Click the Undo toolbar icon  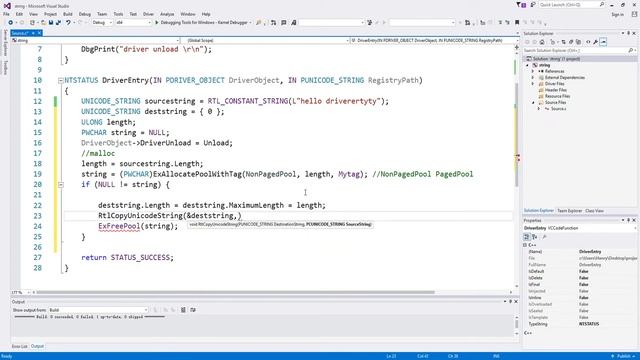(68, 22)
